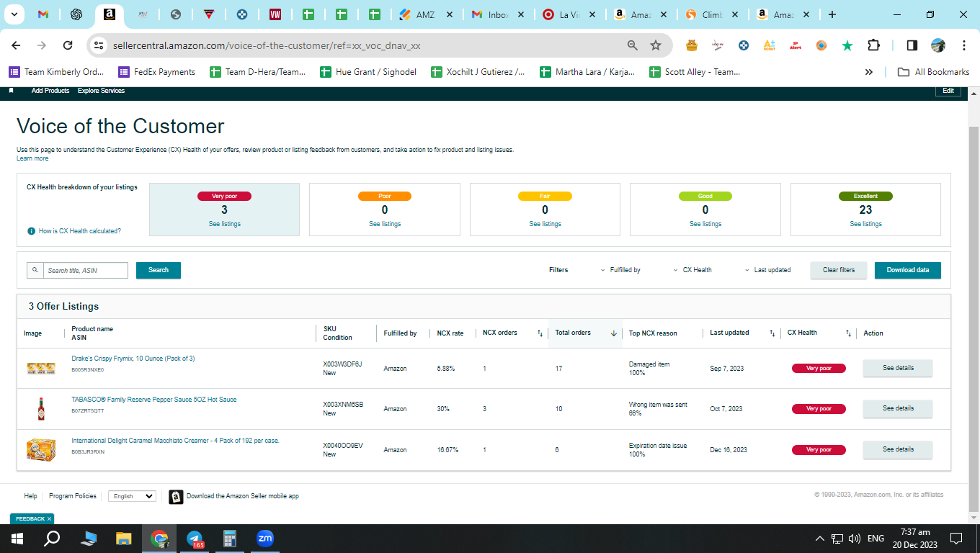The image size is (980, 553).
Task: See listings in the Poor card
Action: pyautogui.click(x=385, y=224)
